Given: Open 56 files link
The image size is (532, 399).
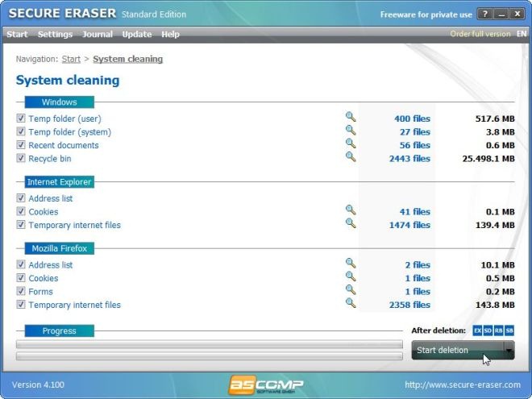Looking at the screenshot, I should click(x=414, y=145).
